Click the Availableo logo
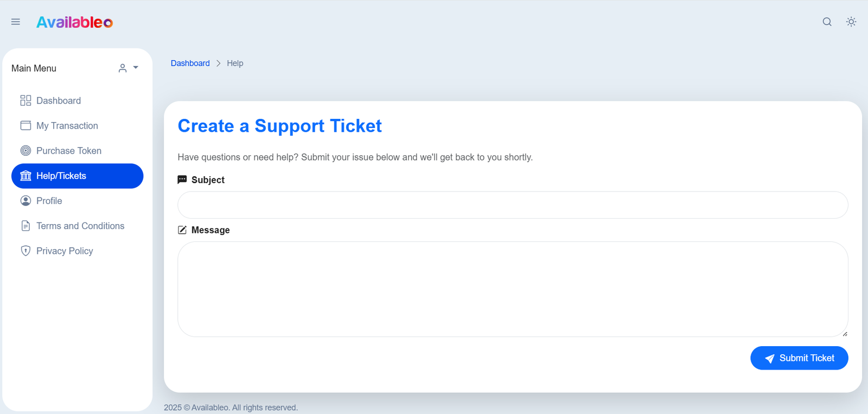Viewport: 868px width, 414px height. click(75, 22)
